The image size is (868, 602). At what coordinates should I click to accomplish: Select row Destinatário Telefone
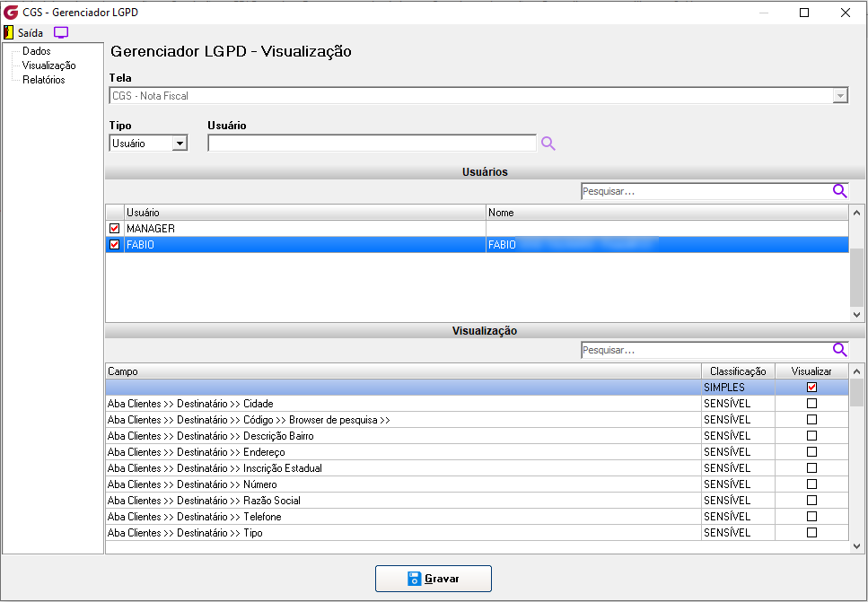478,516
